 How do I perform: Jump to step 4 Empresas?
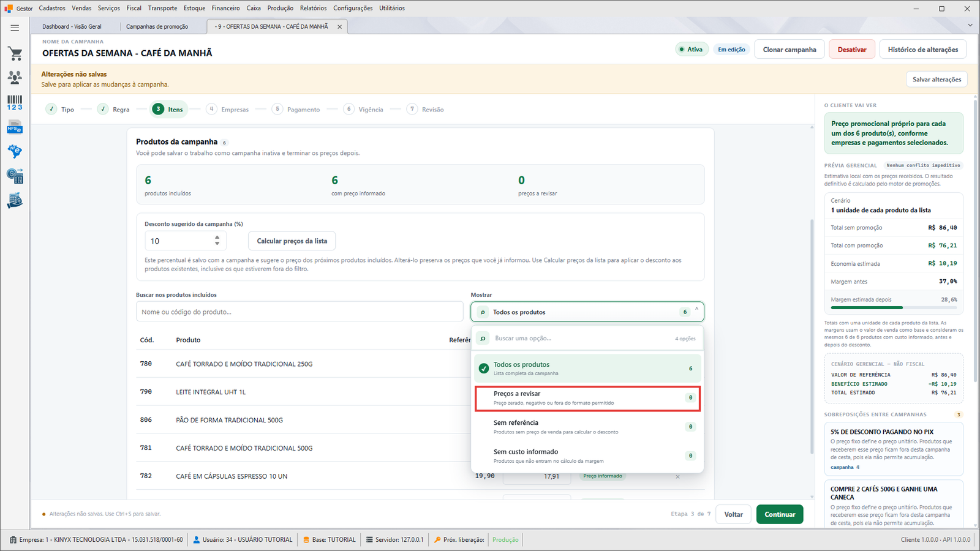[227, 110]
